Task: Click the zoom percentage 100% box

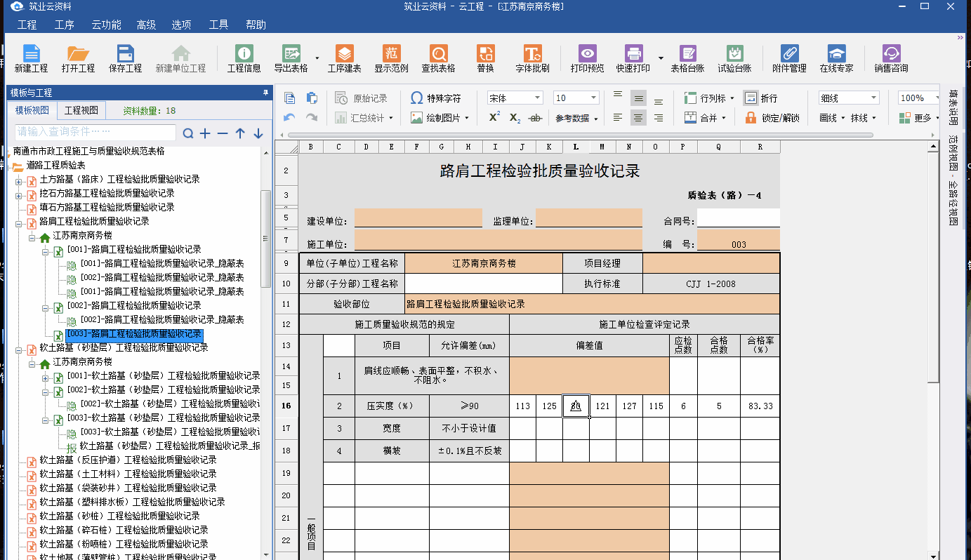Action: [918, 98]
